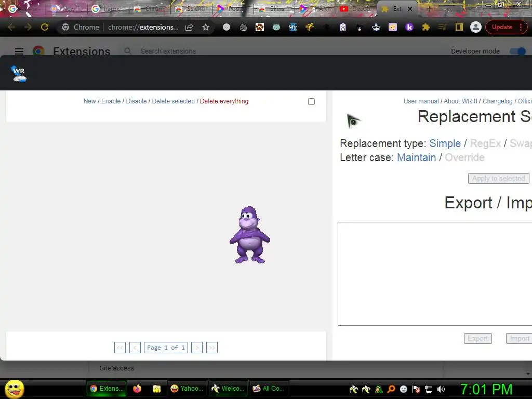The width and height of the screenshot is (532, 399).
Task: Open the User manual link
Action: coord(421,101)
